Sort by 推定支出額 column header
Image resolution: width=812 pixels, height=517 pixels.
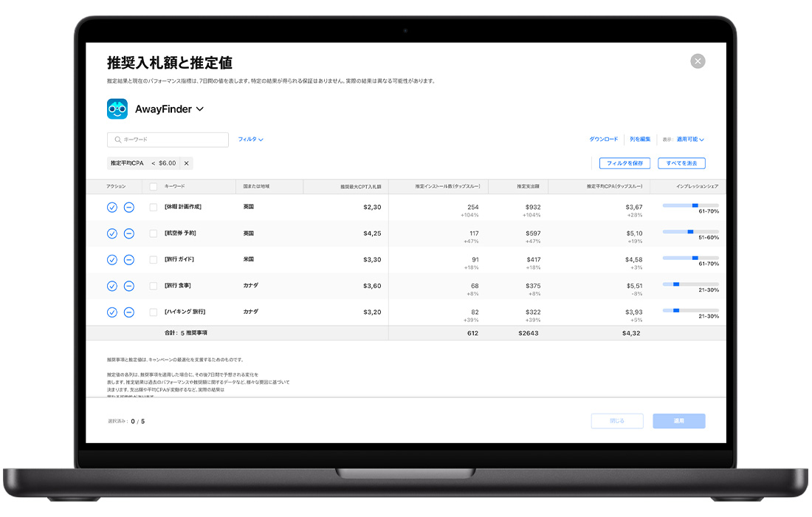point(529,187)
